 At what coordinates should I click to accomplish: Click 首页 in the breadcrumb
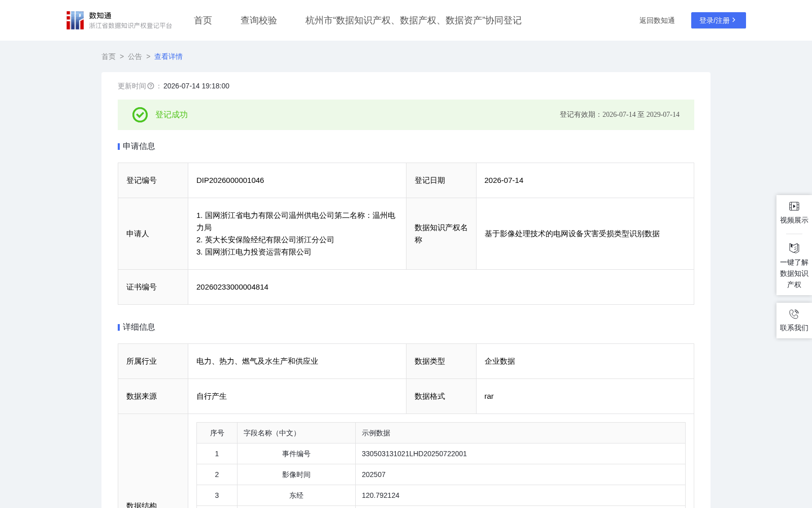click(x=109, y=56)
